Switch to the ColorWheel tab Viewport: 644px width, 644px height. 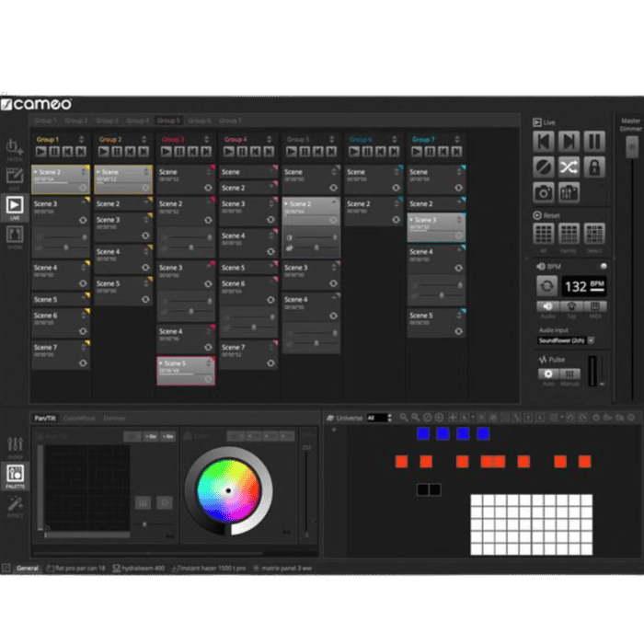[x=78, y=418]
